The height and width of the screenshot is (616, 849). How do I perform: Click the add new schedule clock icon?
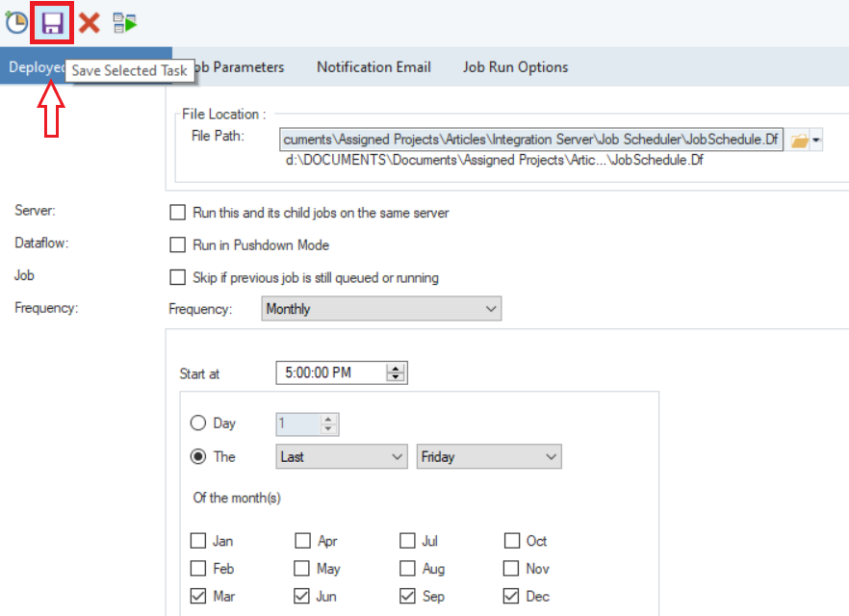click(16, 21)
